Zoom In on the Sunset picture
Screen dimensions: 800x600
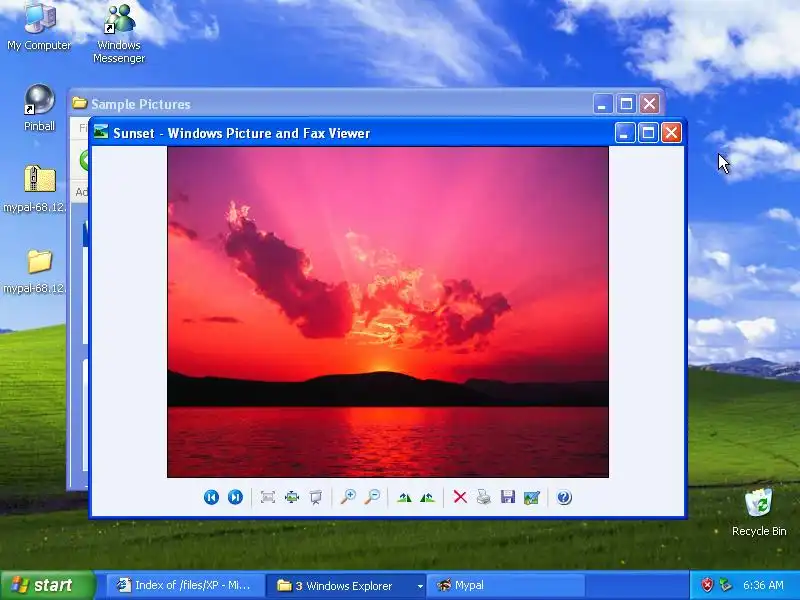348,497
